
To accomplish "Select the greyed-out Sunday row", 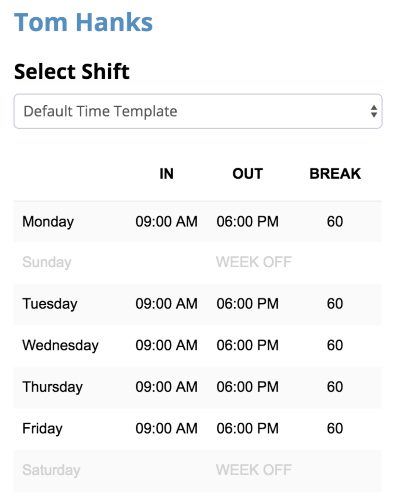I will [198, 262].
